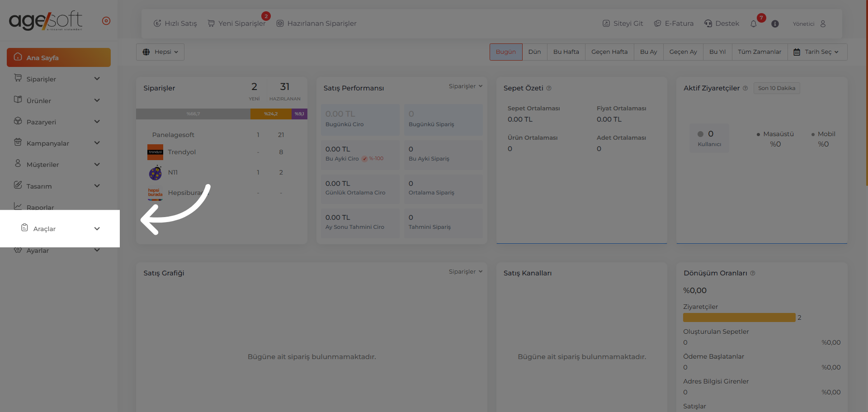Click the Sepet Özeti help icon
Viewport: 868px width, 412px height.
(549, 88)
